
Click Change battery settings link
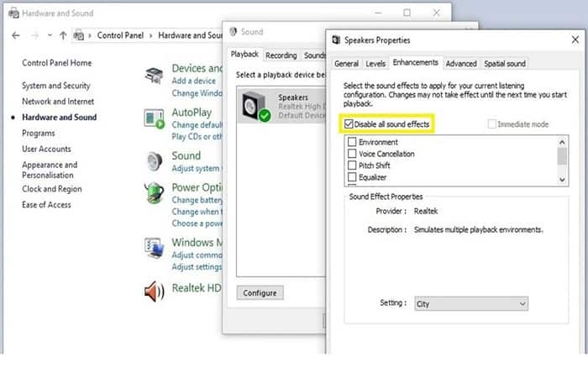pos(197,200)
